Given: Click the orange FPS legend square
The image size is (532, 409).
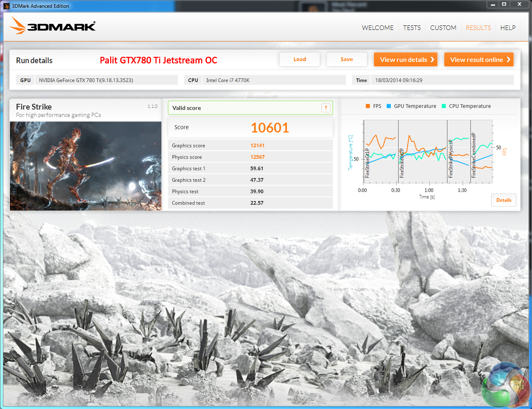Looking at the screenshot, I should (x=368, y=106).
